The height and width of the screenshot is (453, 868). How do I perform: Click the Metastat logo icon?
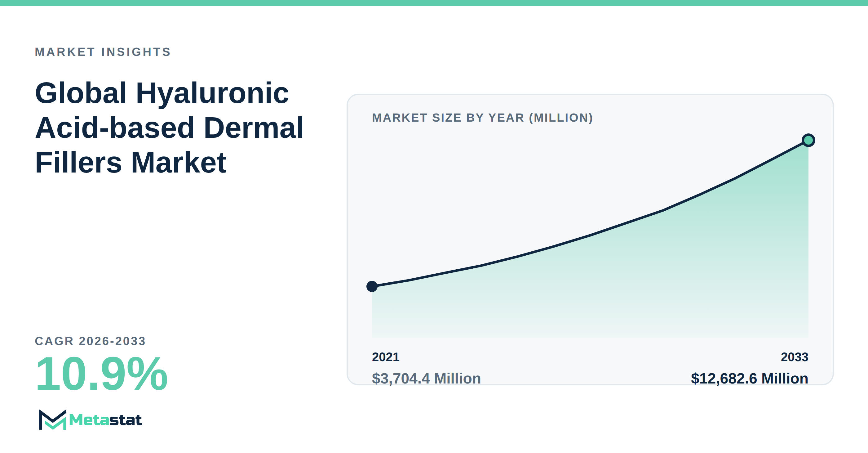pyautogui.click(x=53, y=419)
